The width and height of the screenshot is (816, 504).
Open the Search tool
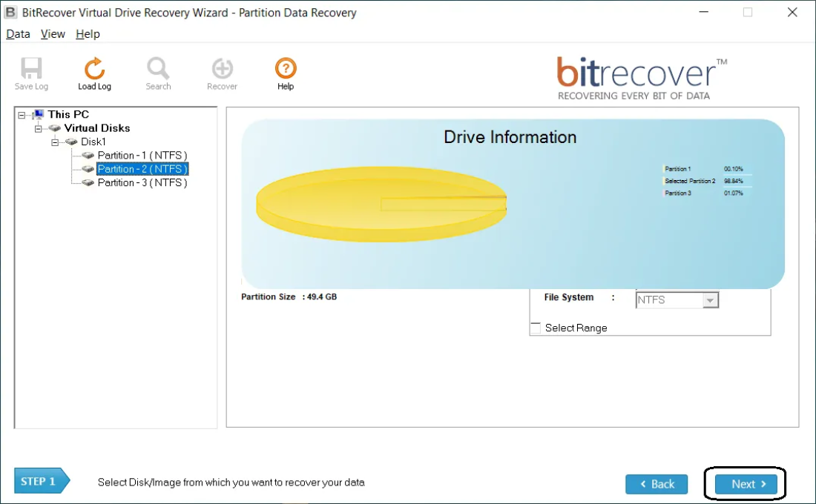[x=158, y=72]
